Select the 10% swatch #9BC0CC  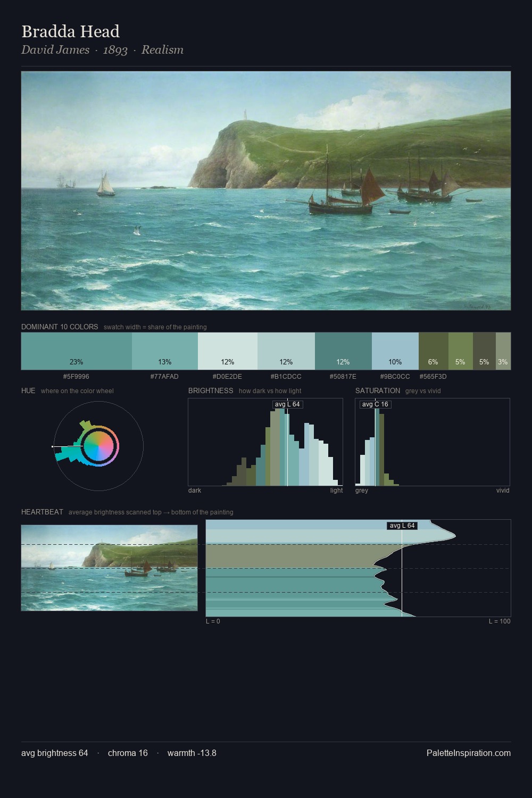click(395, 351)
